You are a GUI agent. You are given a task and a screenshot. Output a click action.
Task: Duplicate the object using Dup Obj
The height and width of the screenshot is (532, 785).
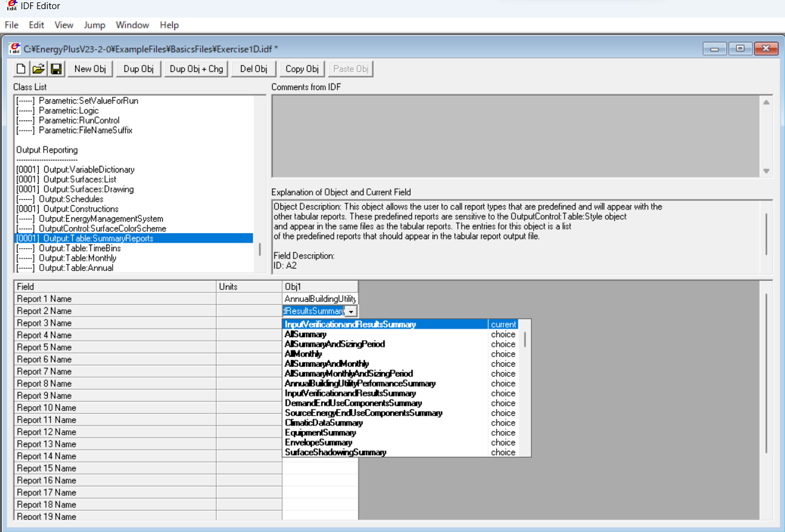coord(138,68)
